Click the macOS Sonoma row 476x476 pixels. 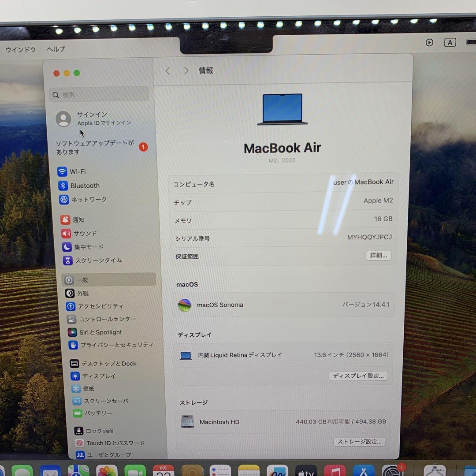284,305
